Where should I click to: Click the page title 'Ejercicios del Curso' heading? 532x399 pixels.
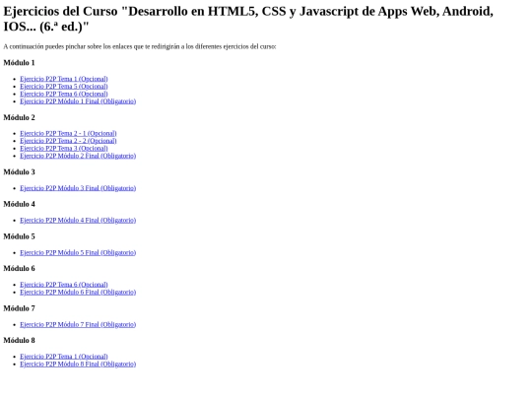click(x=248, y=19)
